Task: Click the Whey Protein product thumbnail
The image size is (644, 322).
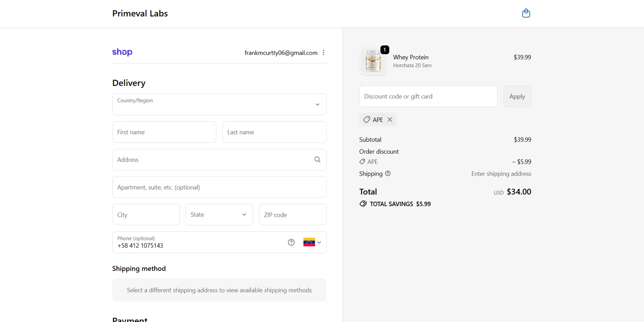Action: pyautogui.click(x=373, y=61)
